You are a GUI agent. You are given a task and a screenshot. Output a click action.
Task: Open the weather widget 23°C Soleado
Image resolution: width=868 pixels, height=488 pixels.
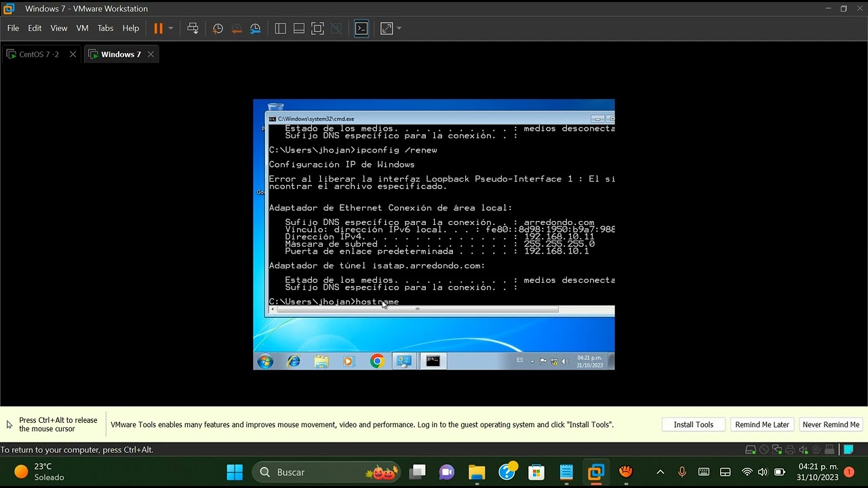41,472
